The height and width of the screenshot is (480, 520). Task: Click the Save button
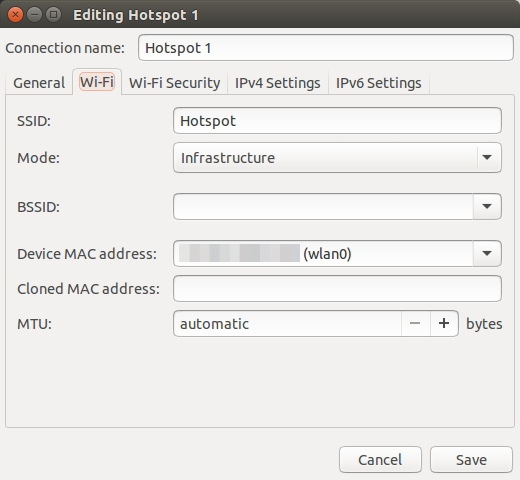pyautogui.click(x=471, y=460)
